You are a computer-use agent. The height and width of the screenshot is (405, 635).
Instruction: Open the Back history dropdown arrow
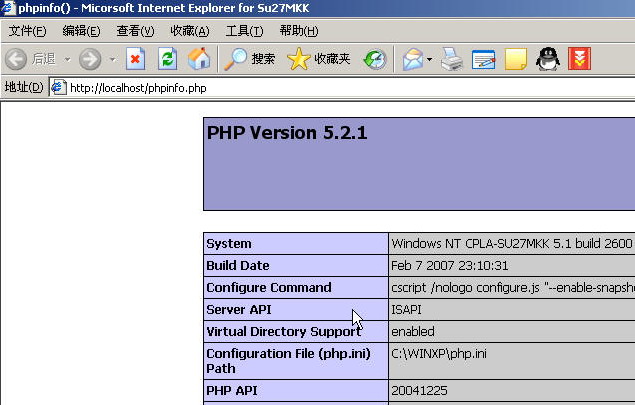(67, 60)
